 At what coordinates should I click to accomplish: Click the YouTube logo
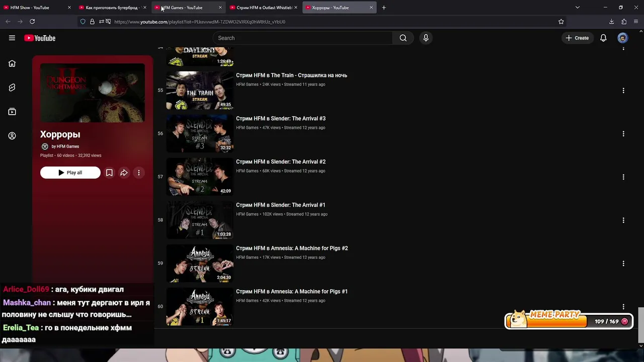point(39,38)
